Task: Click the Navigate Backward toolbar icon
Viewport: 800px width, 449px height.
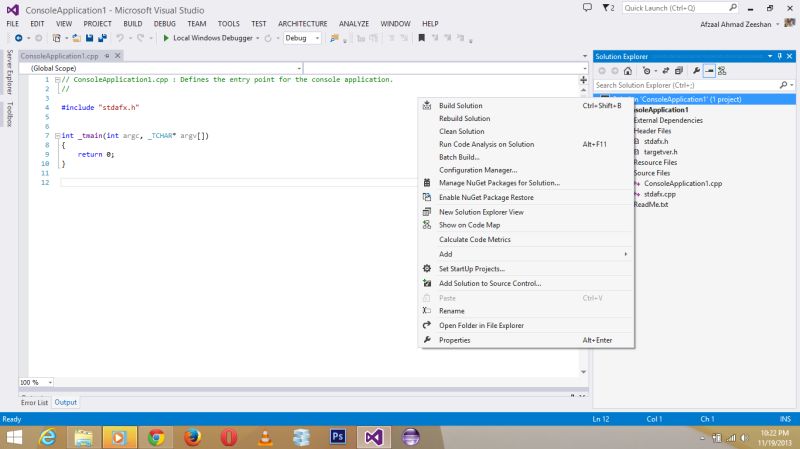Action: (18, 38)
